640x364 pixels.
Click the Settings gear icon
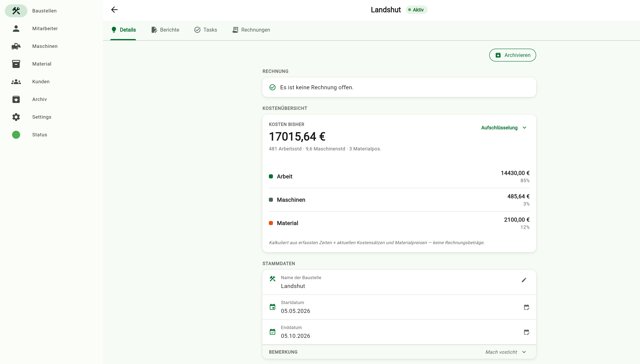tap(16, 117)
